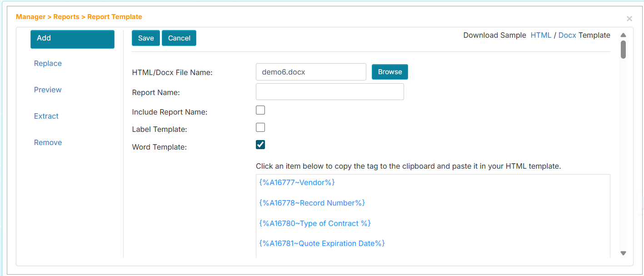Enable the Include Report Name checkbox

(x=260, y=110)
